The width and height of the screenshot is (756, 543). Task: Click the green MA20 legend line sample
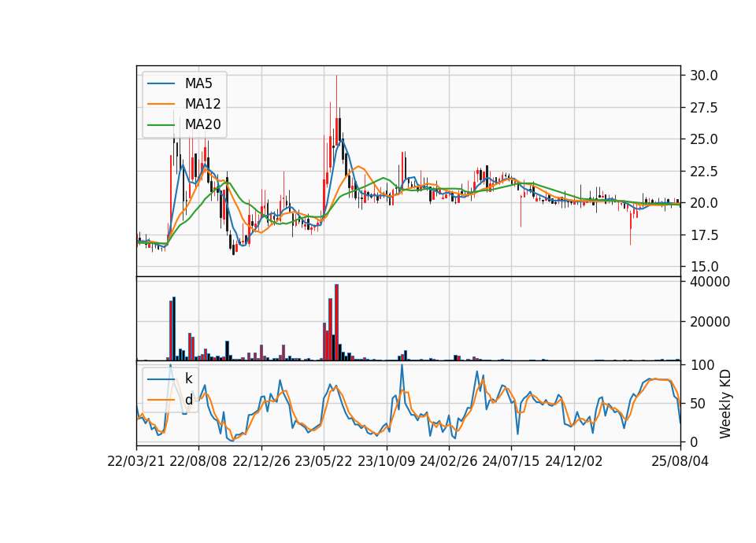tap(161, 124)
